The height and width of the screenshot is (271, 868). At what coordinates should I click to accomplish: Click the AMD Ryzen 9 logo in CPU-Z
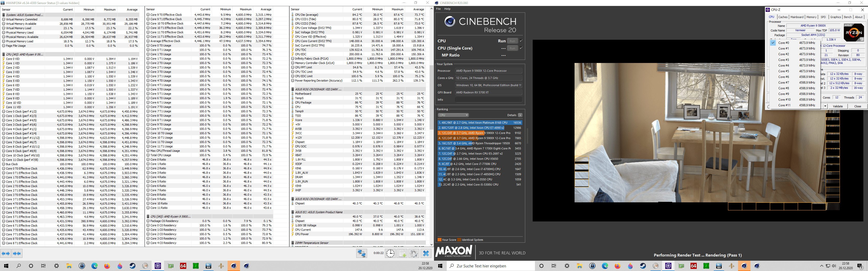(x=854, y=32)
